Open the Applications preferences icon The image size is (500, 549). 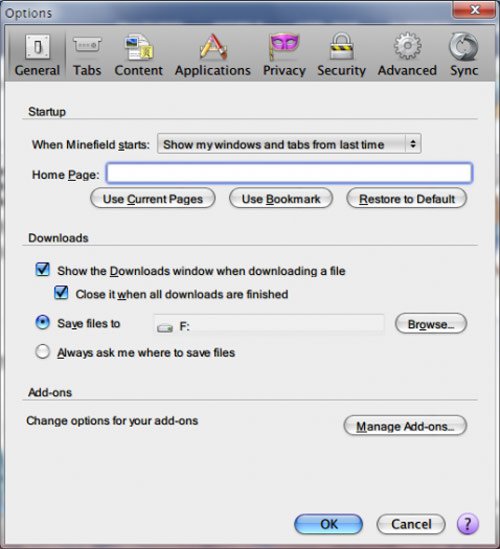point(213,47)
